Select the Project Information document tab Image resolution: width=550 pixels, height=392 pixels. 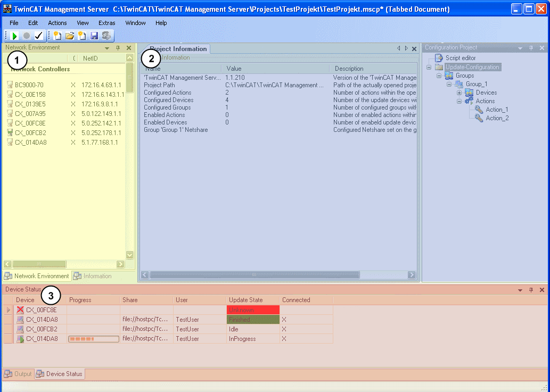(x=178, y=49)
